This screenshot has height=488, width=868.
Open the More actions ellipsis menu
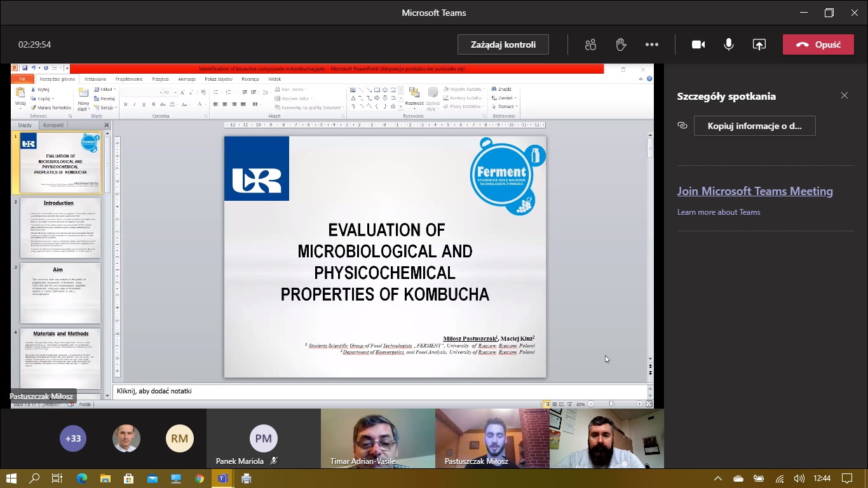pos(651,44)
